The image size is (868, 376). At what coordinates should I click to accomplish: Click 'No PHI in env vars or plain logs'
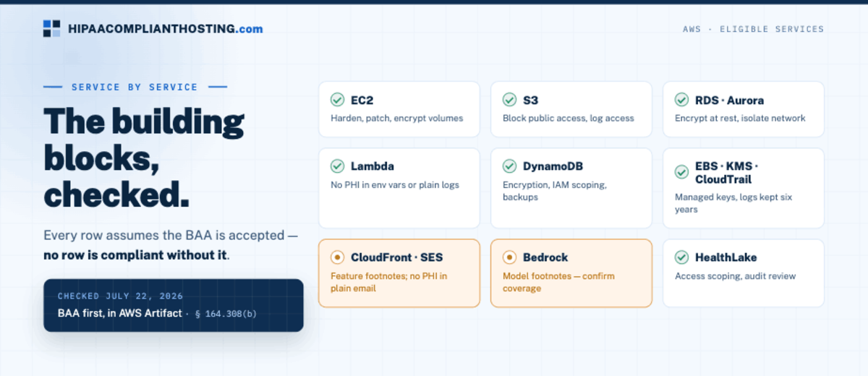click(395, 185)
